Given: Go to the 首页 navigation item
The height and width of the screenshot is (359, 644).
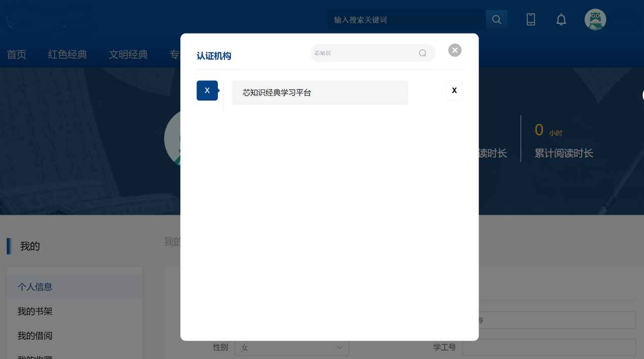Looking at the screenshot, I should click(x=16, y=54).
